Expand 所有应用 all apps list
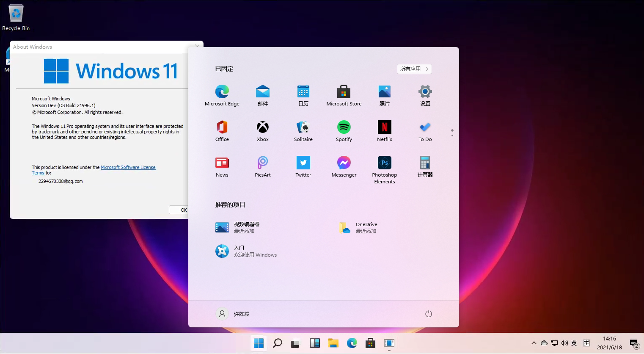644x354 pixels. point(414,69)
